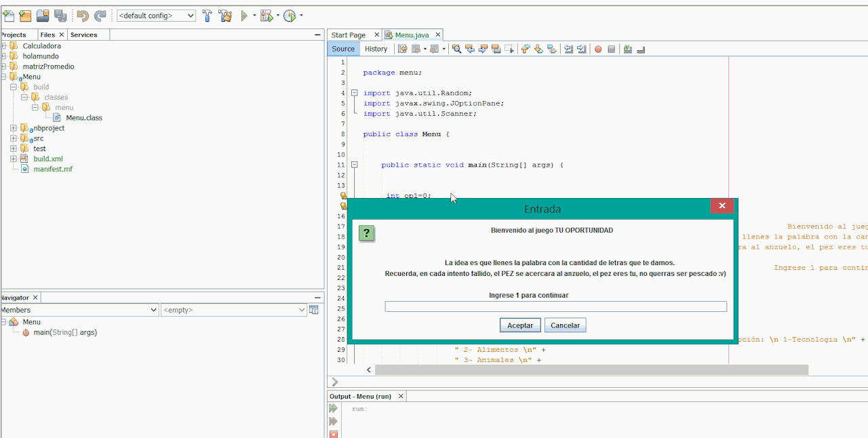This screenshot has height=438, width=868.
Task: Click the New Project icon
Action: click(x=25, y=15)
